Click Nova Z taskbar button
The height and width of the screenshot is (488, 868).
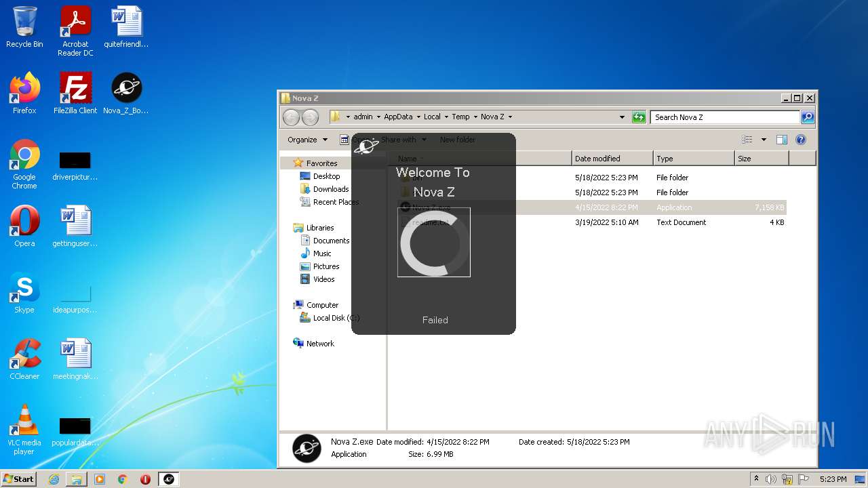(x=169, y=479)
